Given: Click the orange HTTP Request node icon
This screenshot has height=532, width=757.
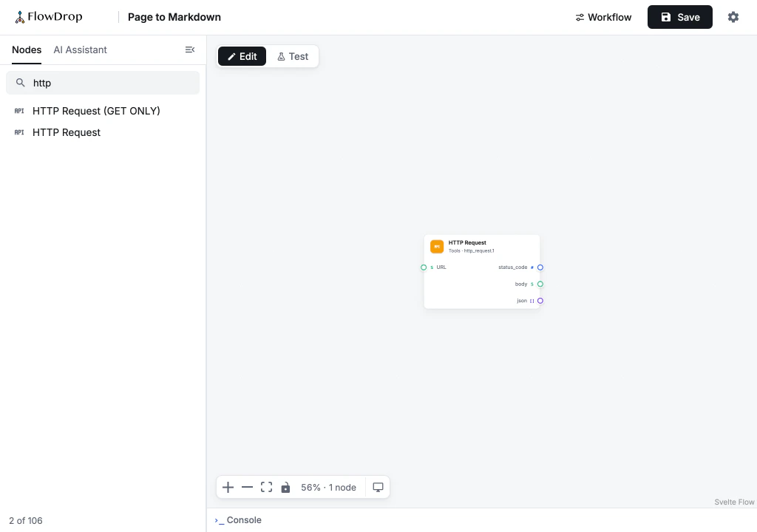Looking at the screenshot, I should click(437, 247).
